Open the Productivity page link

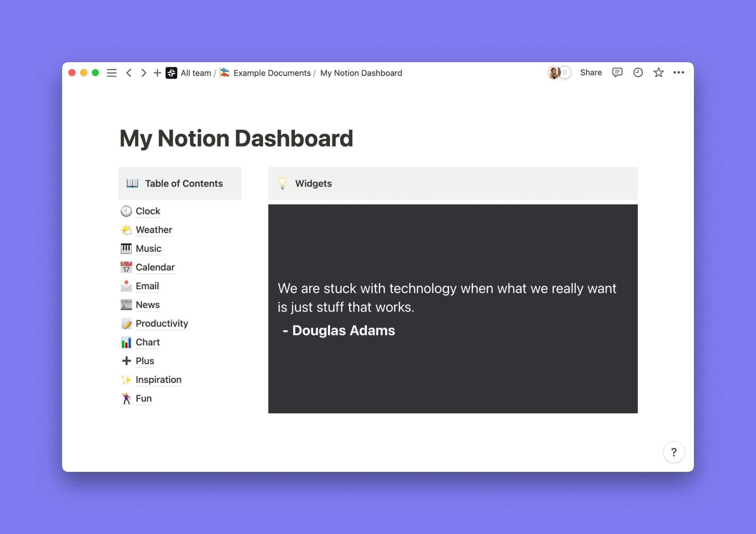[162, 324]
